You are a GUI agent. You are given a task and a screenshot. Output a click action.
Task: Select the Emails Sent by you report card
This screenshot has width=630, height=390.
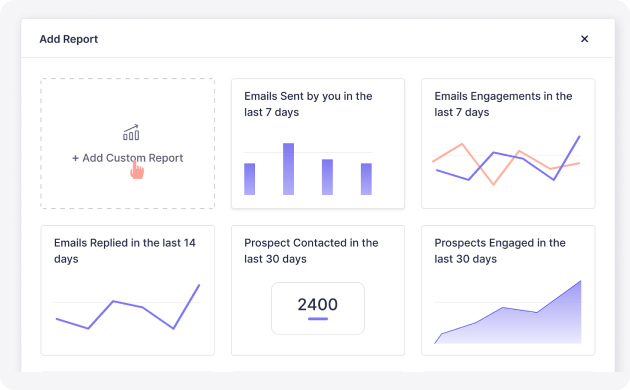(x=318, y=143)
